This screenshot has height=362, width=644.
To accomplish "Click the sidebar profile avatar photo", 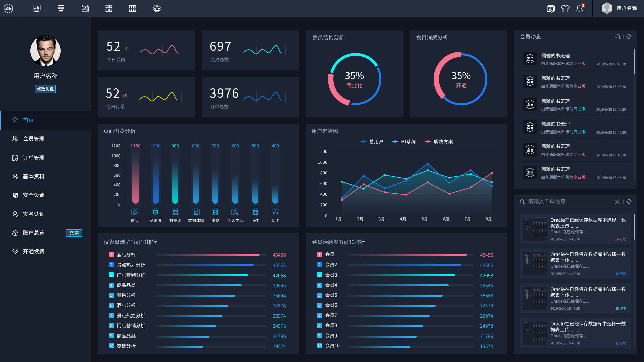I will click(45, 51).
